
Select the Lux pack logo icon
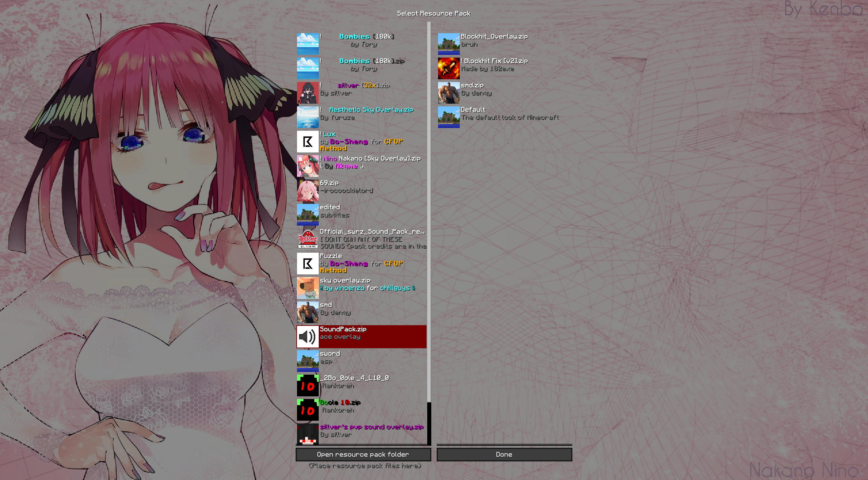[308, 142]
